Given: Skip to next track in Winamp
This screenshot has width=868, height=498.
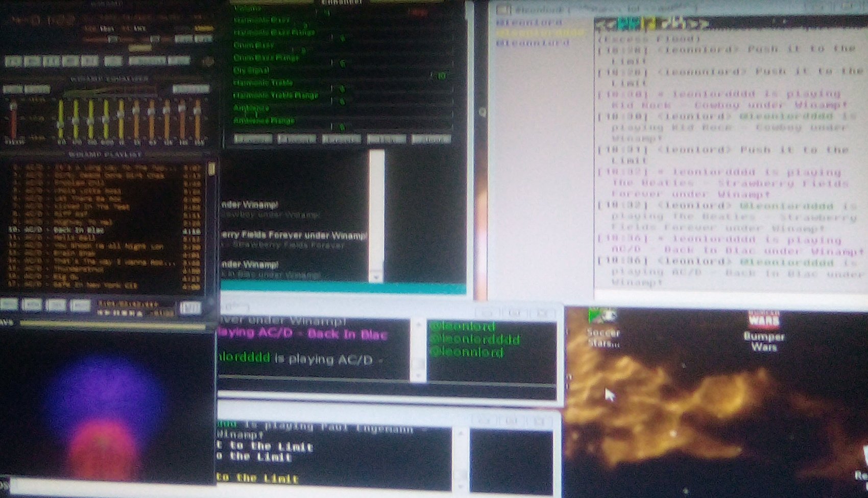Looking at the screenshot, I should tap(90, 61).
